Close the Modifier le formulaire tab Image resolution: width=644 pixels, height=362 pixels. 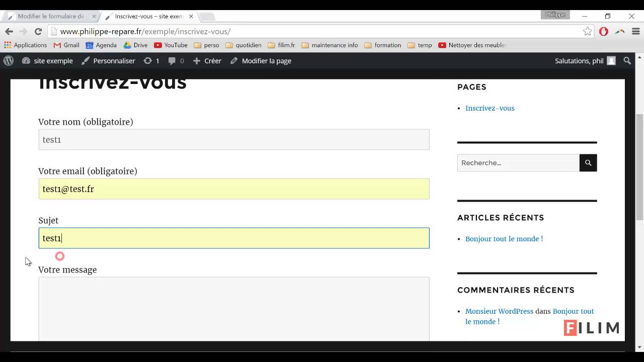pyautogui.click(x=94, y=17)
